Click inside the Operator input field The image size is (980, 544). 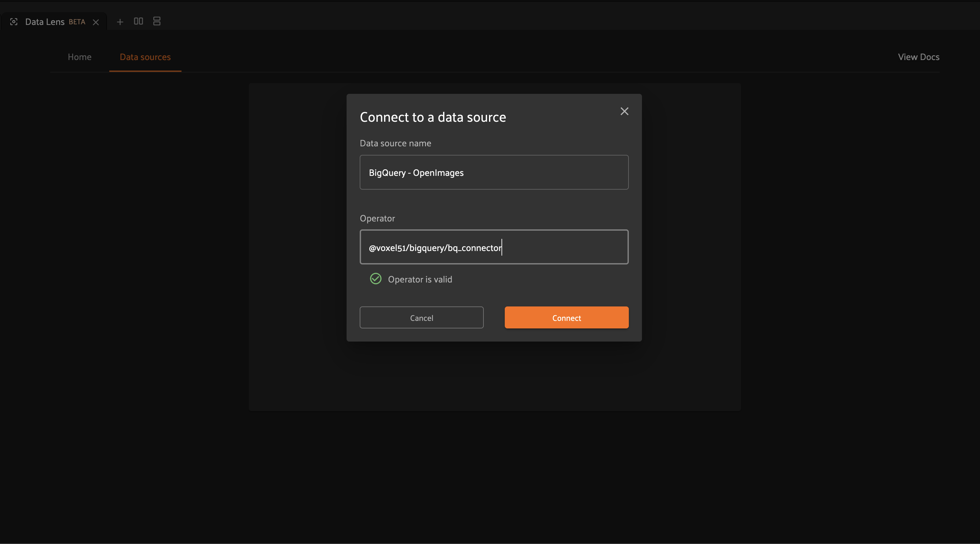tap(494, 247)
